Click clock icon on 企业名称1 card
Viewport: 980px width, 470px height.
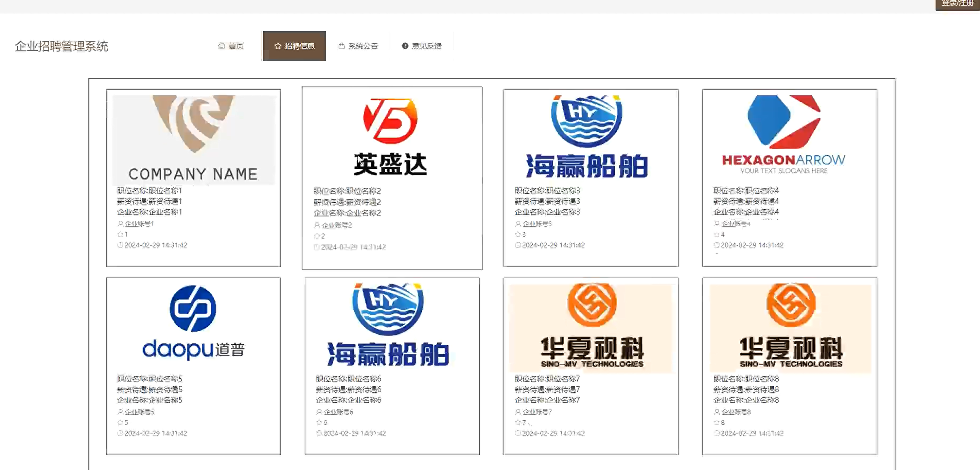(x=120, y=245)
